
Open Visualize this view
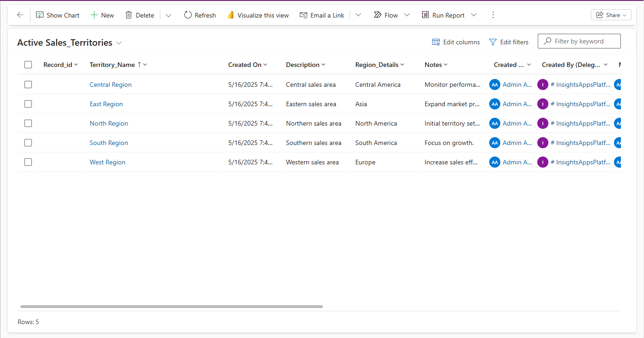(x=258, y=15)
